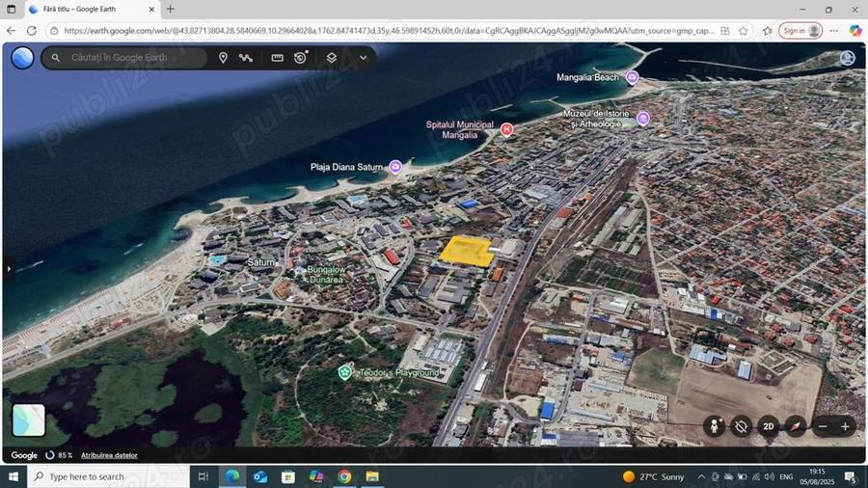Image resolution: width=868 pixels, height=488 pixels.
Task: Show hidden system tray icons
Action: pyautogui.click(x=701, y=476)
